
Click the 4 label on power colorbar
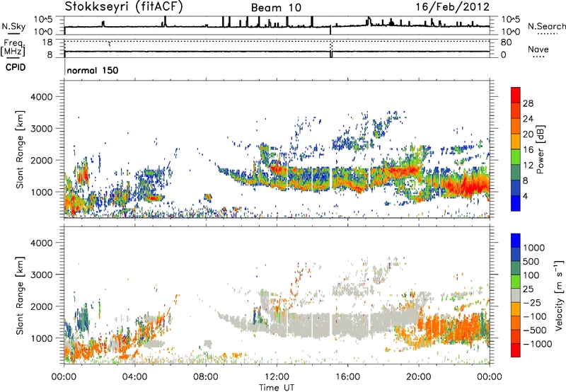coord(525,196)
